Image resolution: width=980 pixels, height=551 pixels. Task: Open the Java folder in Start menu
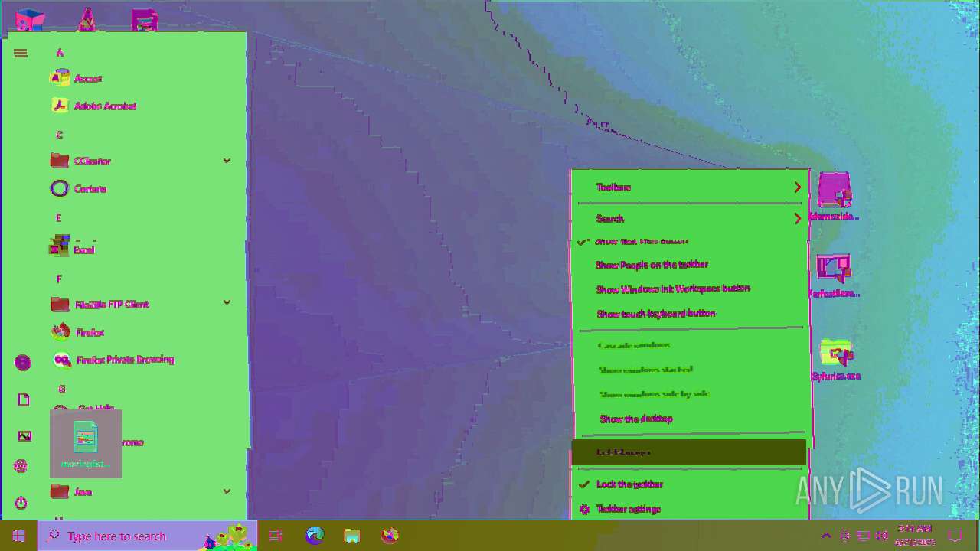pyautogui.click(x=142, y=491)
